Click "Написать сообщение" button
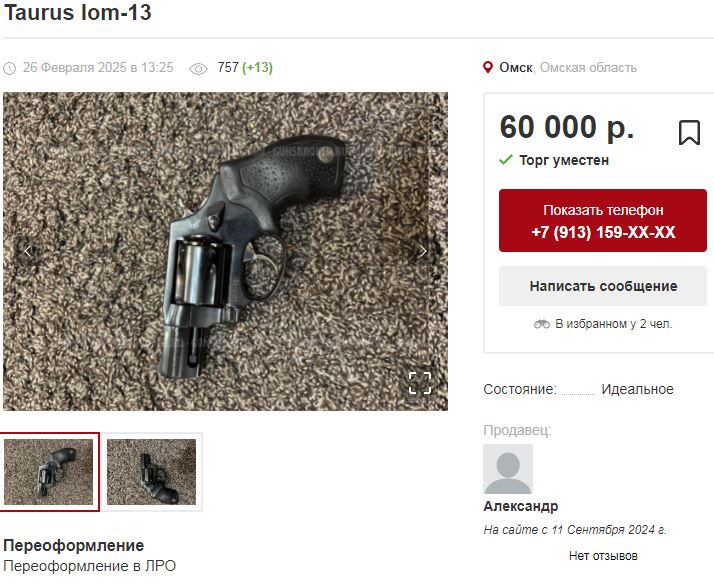The height and width of the screenshot is (584, 714). pyautogui.click(x=603, y=286)
